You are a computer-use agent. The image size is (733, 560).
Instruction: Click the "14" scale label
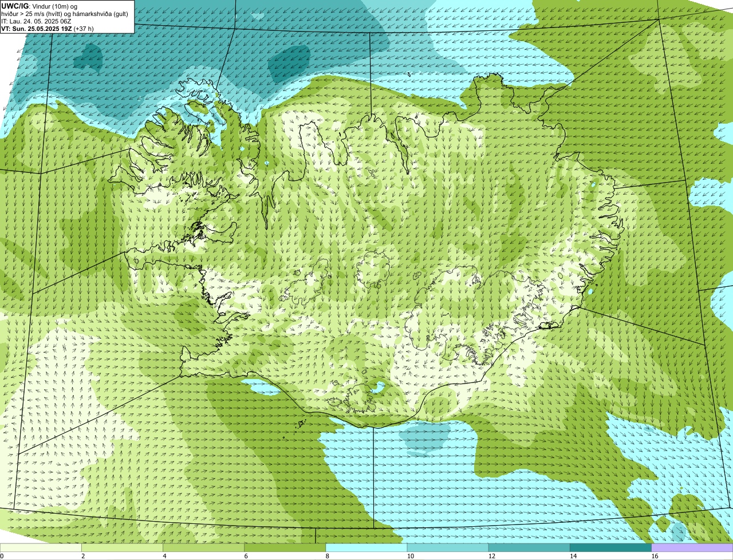tap(573, 556)
